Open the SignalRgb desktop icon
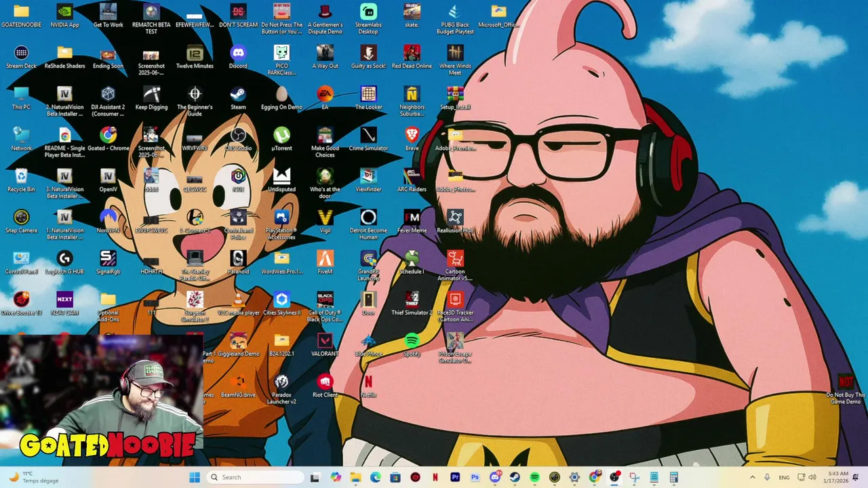Viewport: 868px width, 488px height. click(x=108, y=264)
